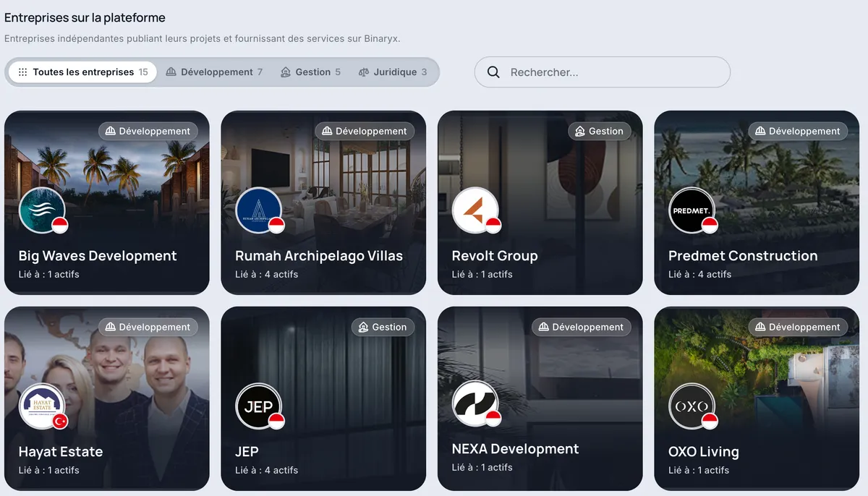Screen dimensions: 868x496
Task: Click 'Lié à : 1 actifs' under NEXA Development
Action: tap(482, 468)
